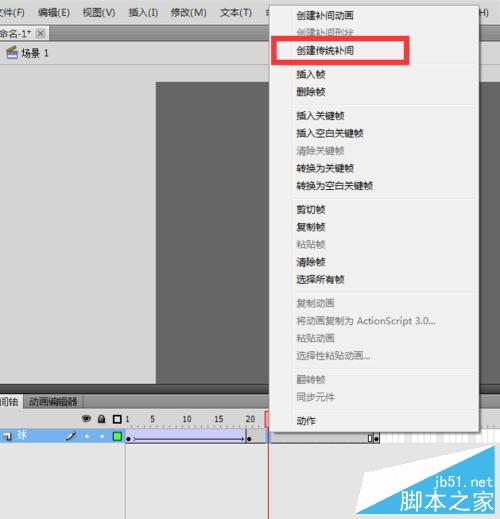Image resolution: width=500 pixels, height=519 pixels.
Task: Click the greyed 粘贴动画 entry
Action: pyautogui.click(x=315, y=338)
